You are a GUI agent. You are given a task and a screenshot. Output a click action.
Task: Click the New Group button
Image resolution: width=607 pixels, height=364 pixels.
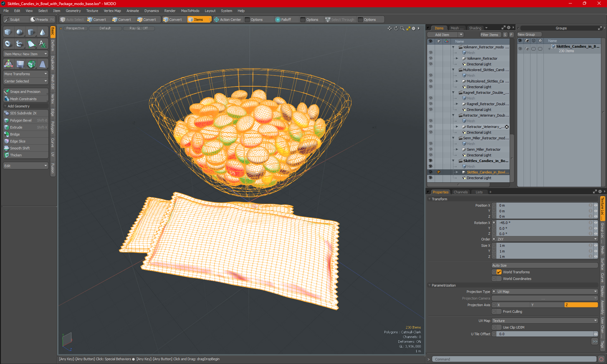coord(529,34)
